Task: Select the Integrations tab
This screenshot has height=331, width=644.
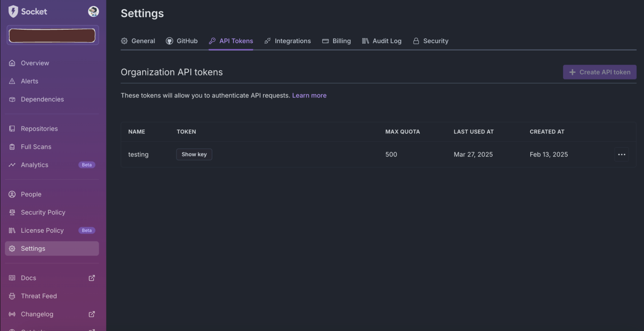Action: tap(288, 41)
